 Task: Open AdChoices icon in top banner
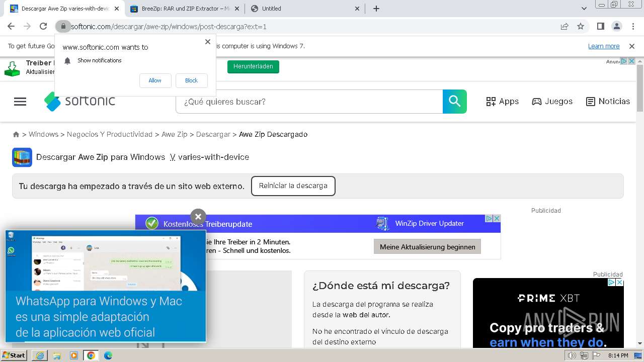(624, 61)
